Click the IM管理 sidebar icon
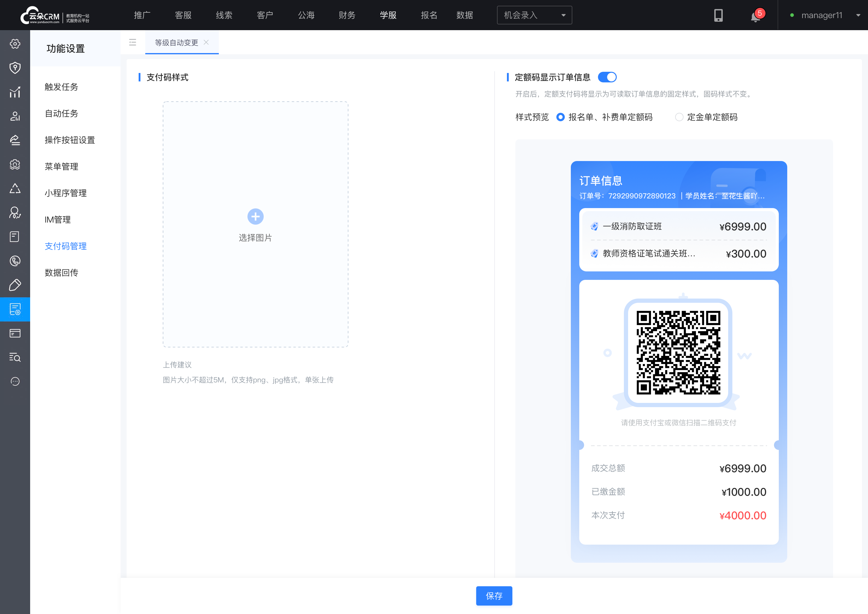Viewport: 868px width, 614px height. pos(58,219)
